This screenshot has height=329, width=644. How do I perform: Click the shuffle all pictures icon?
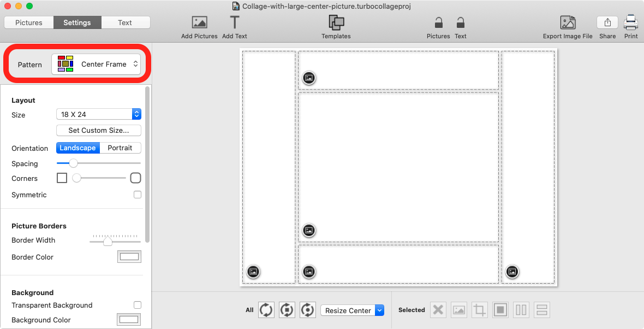click(266, 310)
